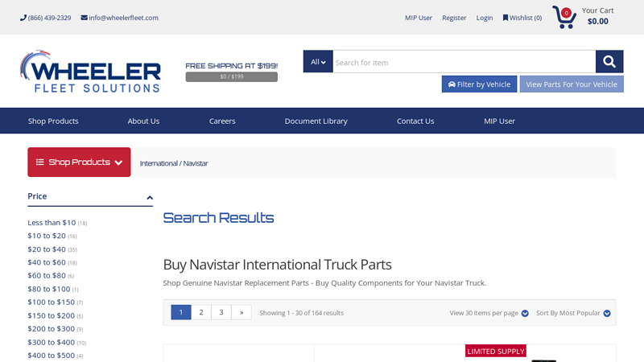Click the Wheeler Fleet Solutions logo

[x=90, y=72]
